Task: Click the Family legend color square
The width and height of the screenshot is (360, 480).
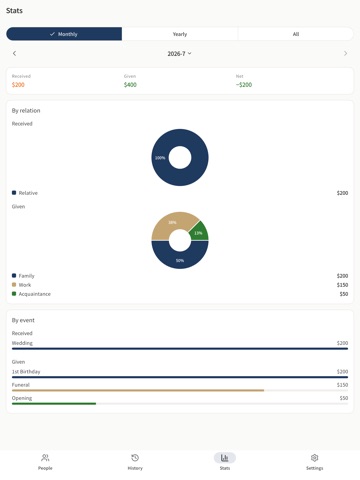Action: tap(14, 276)
